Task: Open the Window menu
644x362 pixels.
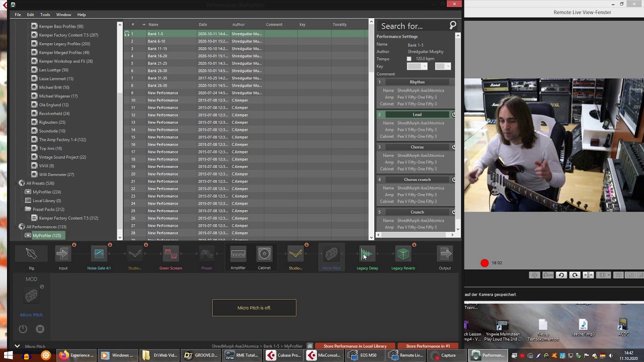Action: (x=63, y=15)
